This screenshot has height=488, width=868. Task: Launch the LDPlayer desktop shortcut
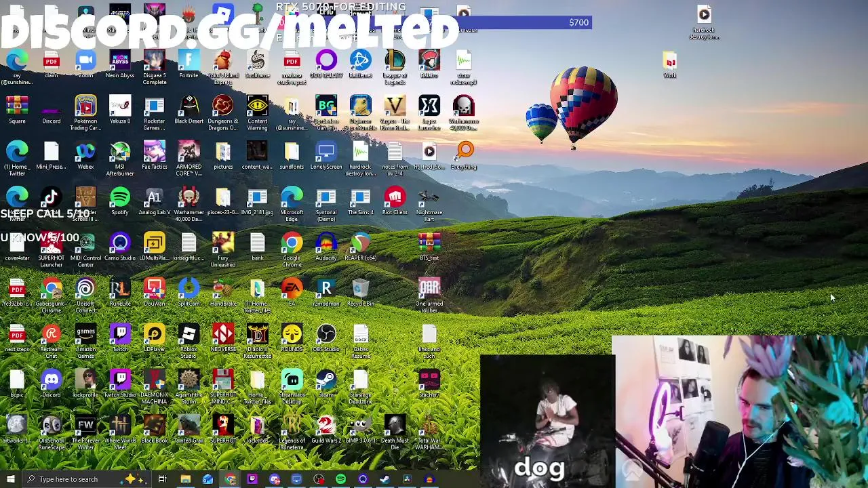154,334
